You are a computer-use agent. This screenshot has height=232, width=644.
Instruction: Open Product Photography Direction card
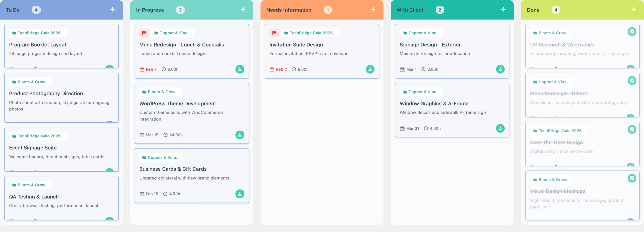coord(46,93)
